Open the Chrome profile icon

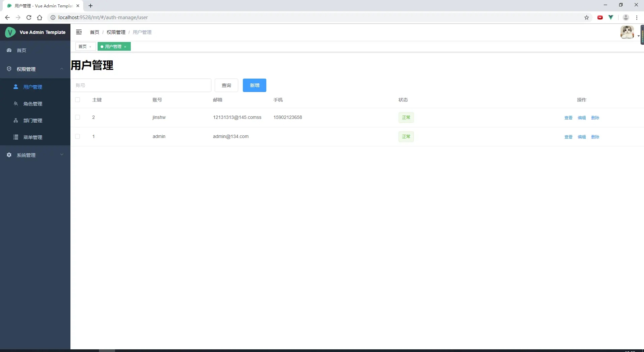tap(626, 17)
